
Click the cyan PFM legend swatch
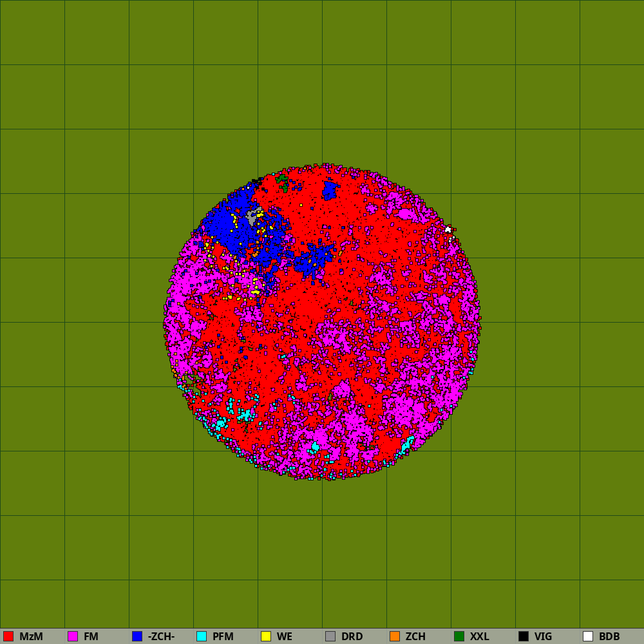point(202,636)
